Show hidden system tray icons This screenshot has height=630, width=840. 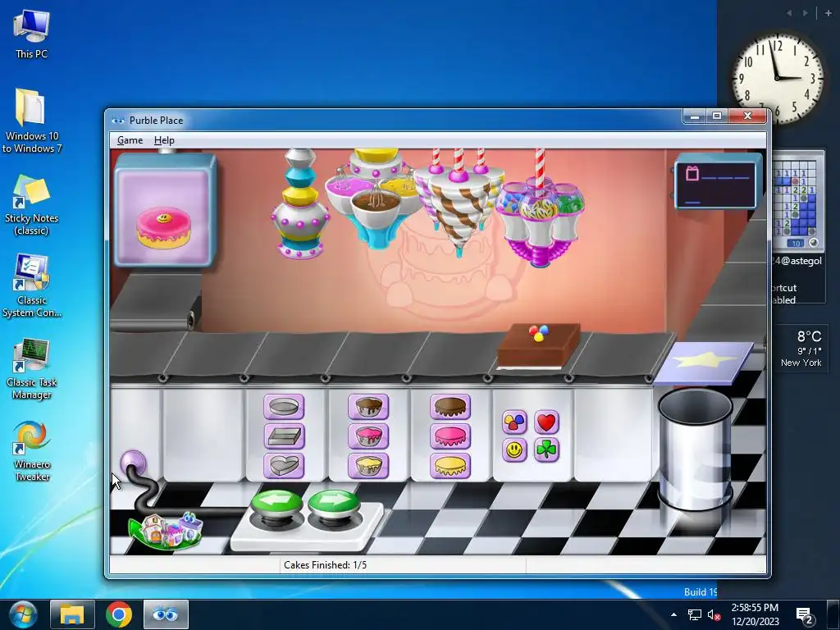tap(674, 614)
